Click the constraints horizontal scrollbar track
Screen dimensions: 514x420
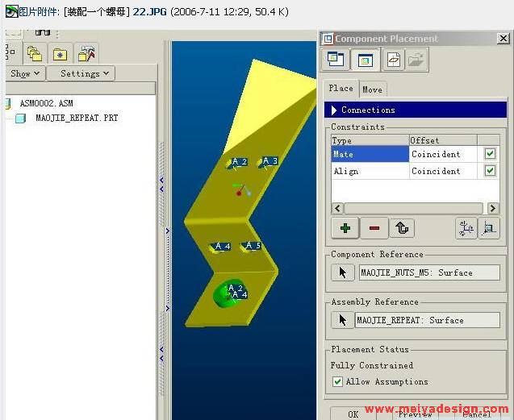(x=413, y=208)
